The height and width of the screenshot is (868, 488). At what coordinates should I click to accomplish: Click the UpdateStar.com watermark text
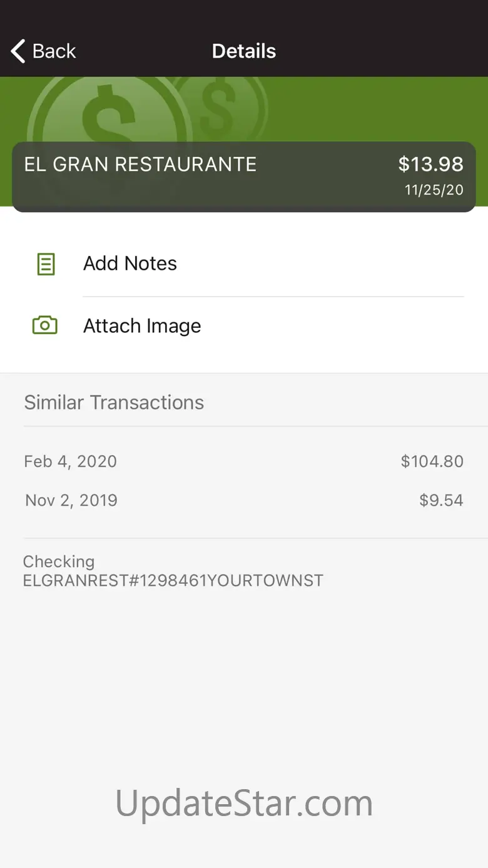tap(244, 803)
